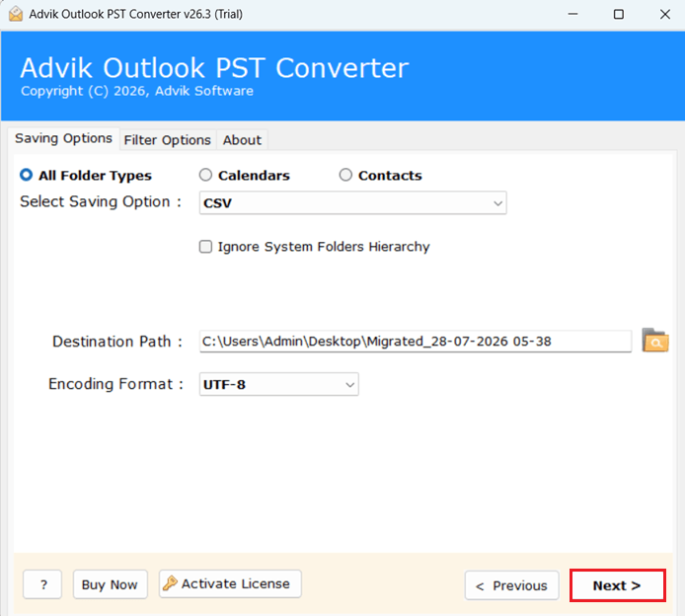Click the Next button
This screenshot has width=685, height=616.
pyautogui.click(x=617, y=585)
